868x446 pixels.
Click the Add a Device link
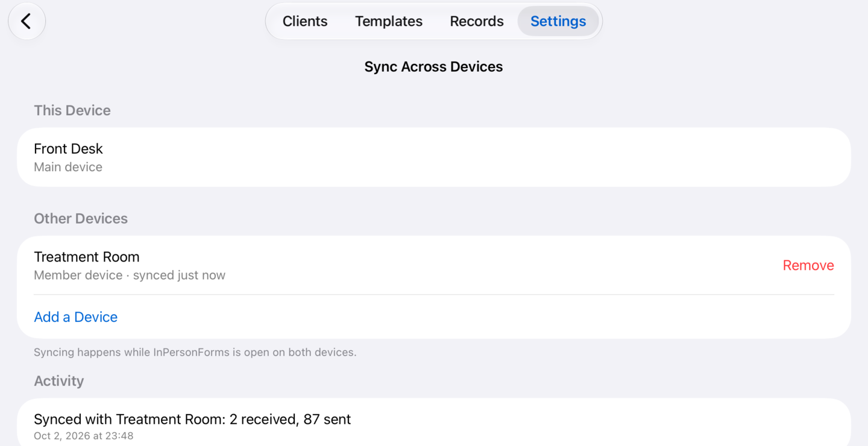point(76,317)
